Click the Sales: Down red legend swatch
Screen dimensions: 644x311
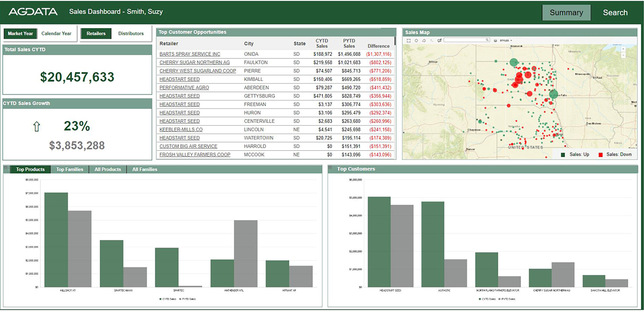[600, 155]
